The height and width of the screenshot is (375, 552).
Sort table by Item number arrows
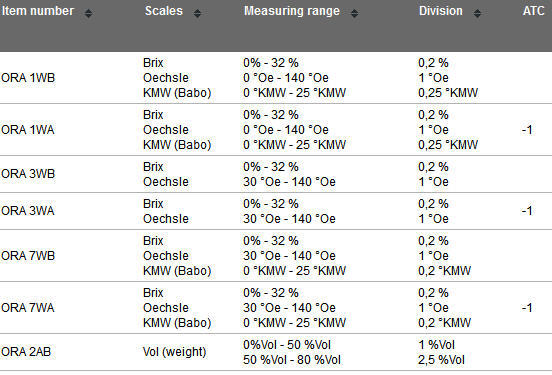click(x=88, y=13)
